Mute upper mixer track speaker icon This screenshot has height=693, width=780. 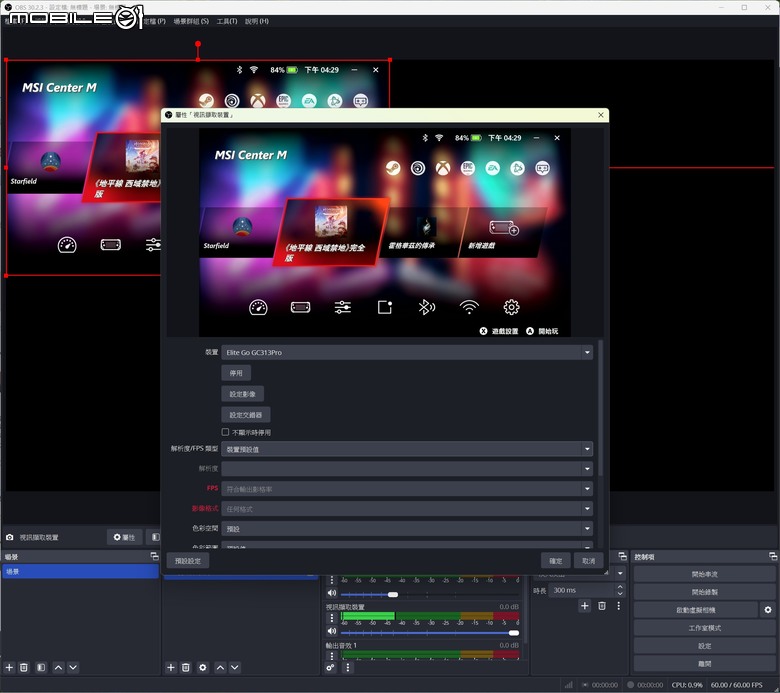pos(332,593)
